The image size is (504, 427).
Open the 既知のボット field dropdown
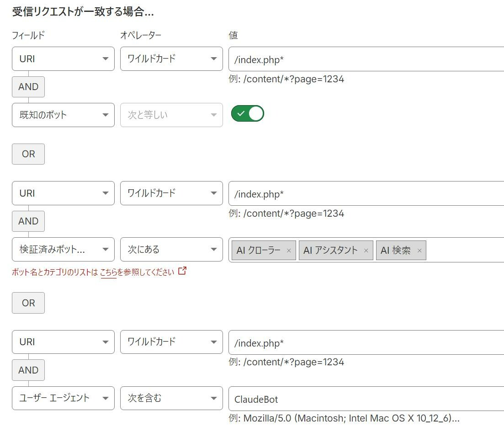tap(63, 115)
